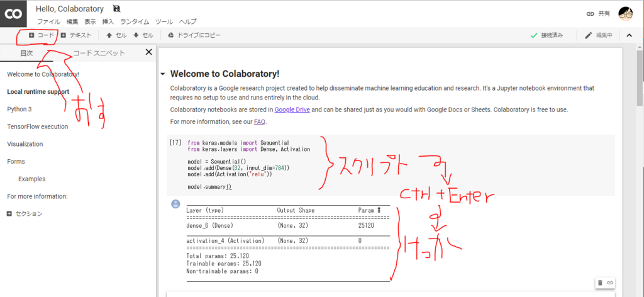Click the [17] cell run indicator
Viewport: 644px width, 297px height.
point(175,143)
